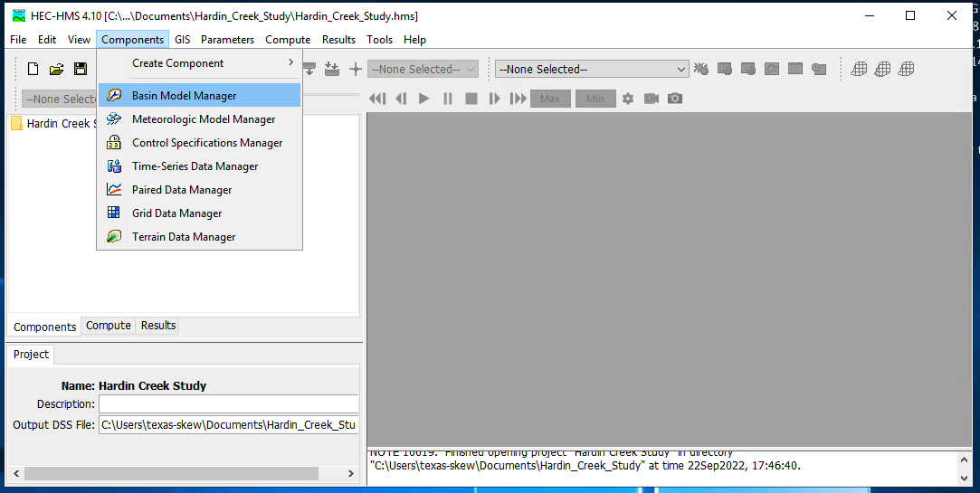Switch to the Results tab below the tree
Viewport: 980px width, 493px height.
coord(158,326)
